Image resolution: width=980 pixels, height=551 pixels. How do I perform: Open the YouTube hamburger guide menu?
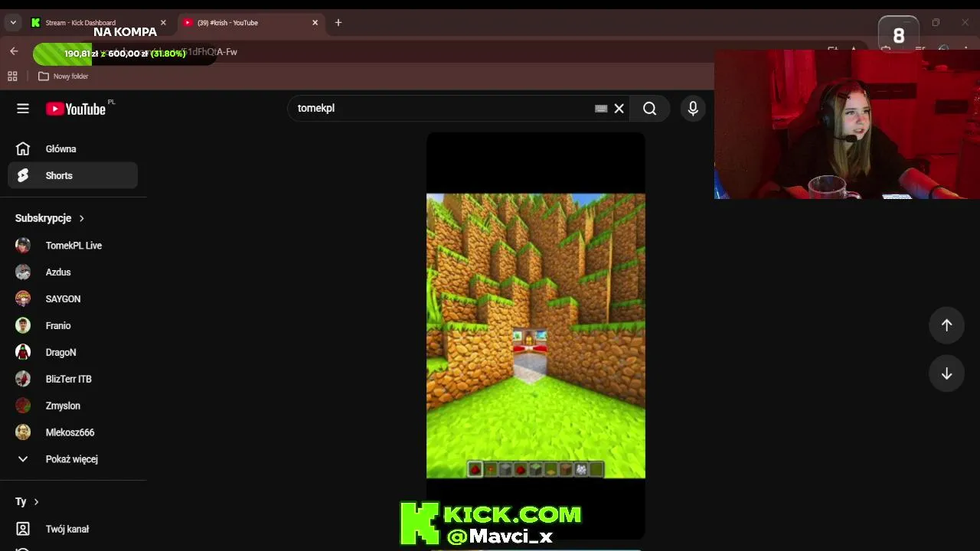(x=23, y=109)
